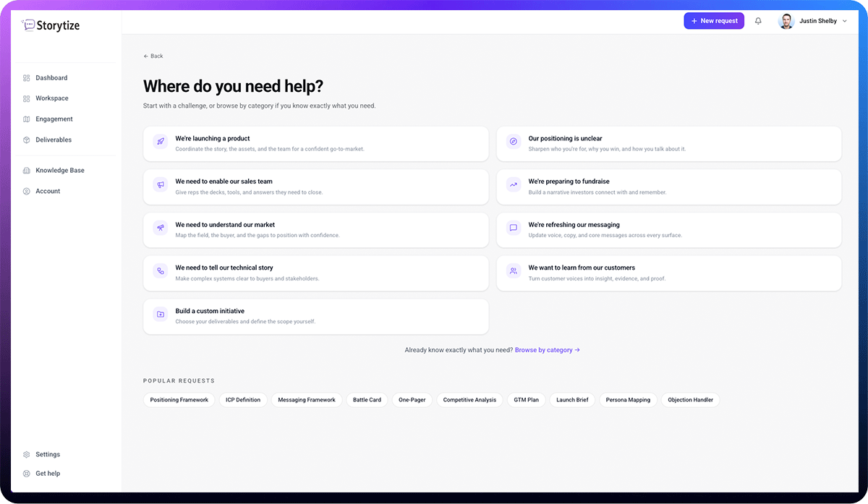The height and width of the screenshot is (504, 868).
Task: Choose "Our positioning is unclear" title
Action: click(565, 138)
